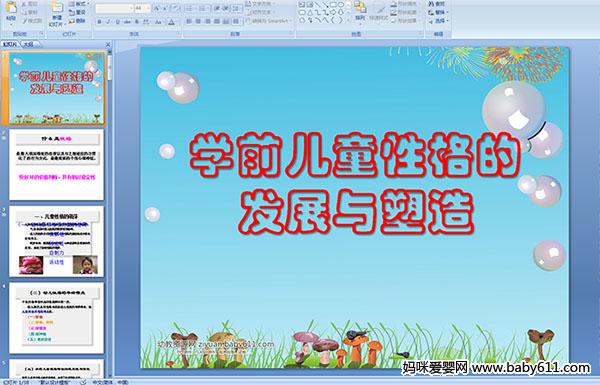Select slide 1 title thumbnail
This screenshot has width=600, height=385.
tap(57, 88)
